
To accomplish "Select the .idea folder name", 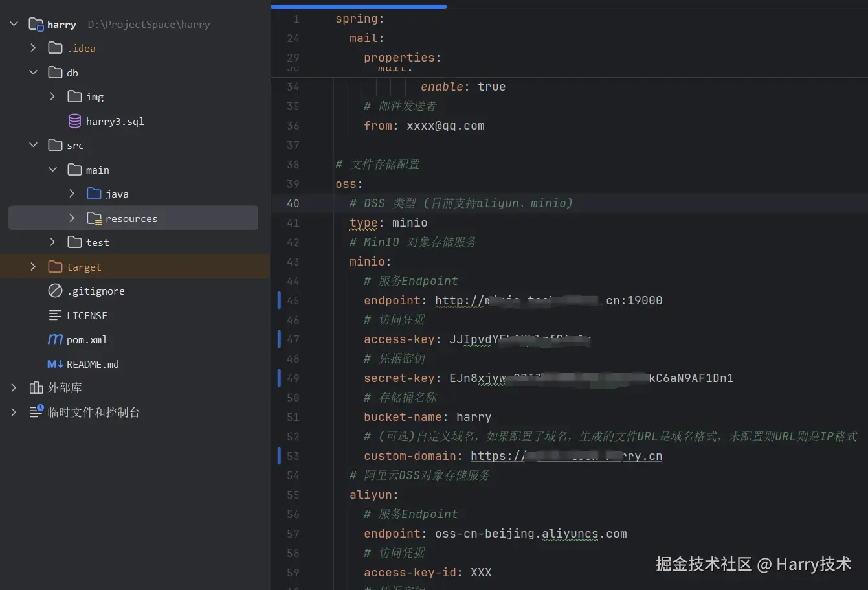I will coord(81,49).
